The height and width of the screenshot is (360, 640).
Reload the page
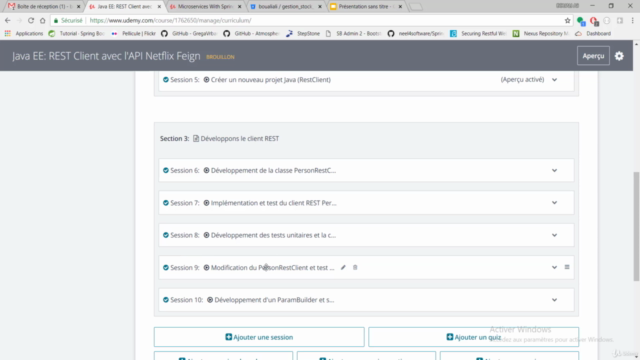[x=31, y=20]
